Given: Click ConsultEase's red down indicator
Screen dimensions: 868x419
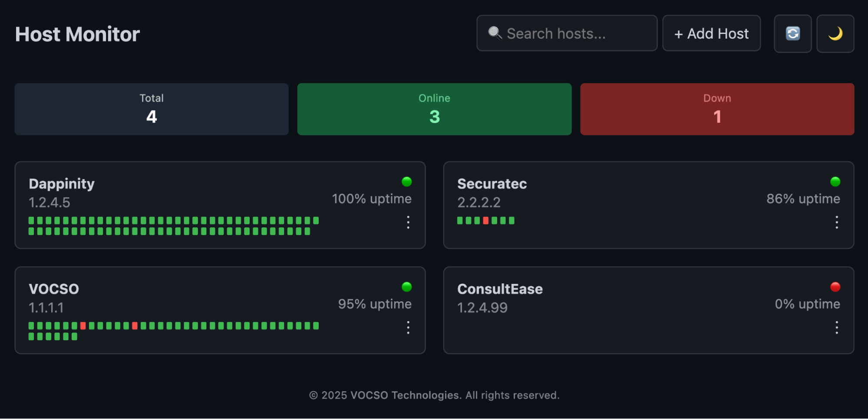Looking at the screenshot, I should [835, 287].
